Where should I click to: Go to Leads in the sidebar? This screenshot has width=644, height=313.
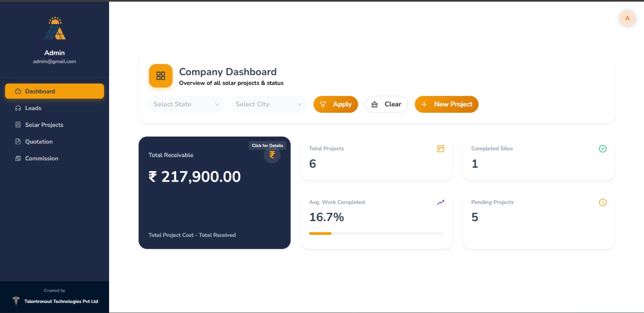point(33,108)
